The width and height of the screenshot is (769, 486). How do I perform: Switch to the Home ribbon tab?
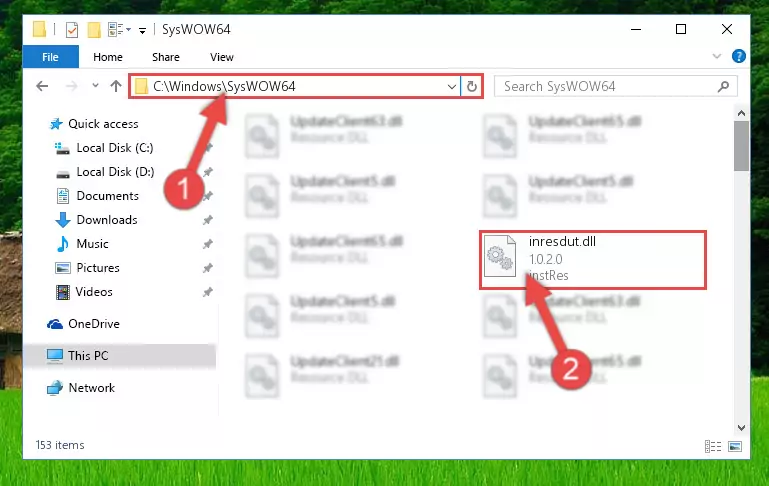(x=108, y=57)
